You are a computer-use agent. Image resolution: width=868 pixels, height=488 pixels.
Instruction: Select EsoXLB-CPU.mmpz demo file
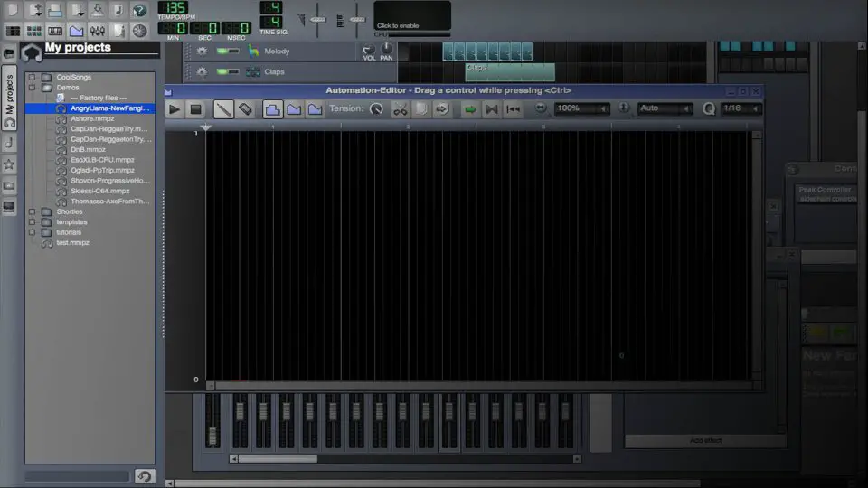pyautogui.click(x=102, y=160)
